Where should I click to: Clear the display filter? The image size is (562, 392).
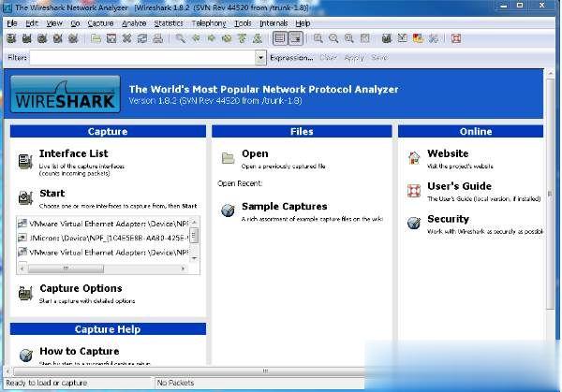328,58
